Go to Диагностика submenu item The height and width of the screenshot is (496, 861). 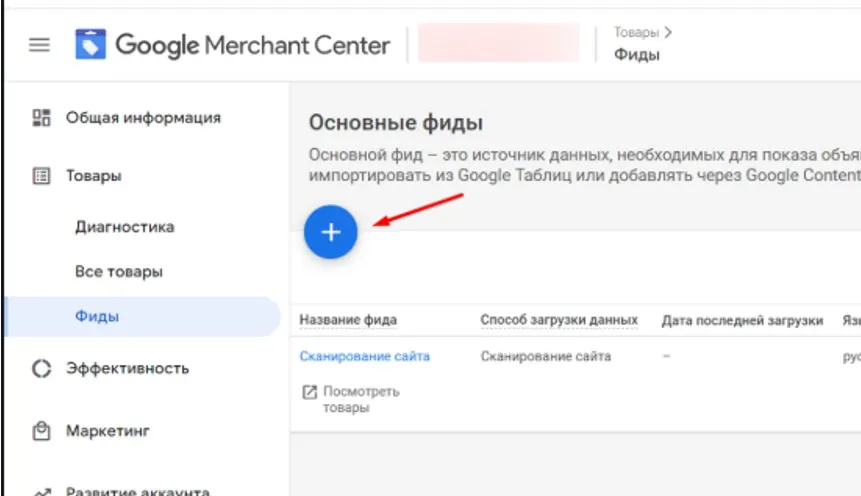point(125,227)
